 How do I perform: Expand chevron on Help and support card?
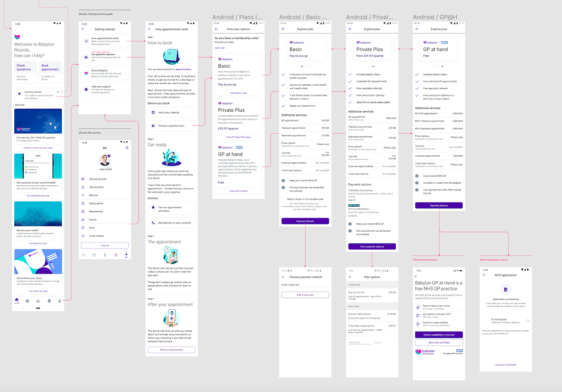126,89
